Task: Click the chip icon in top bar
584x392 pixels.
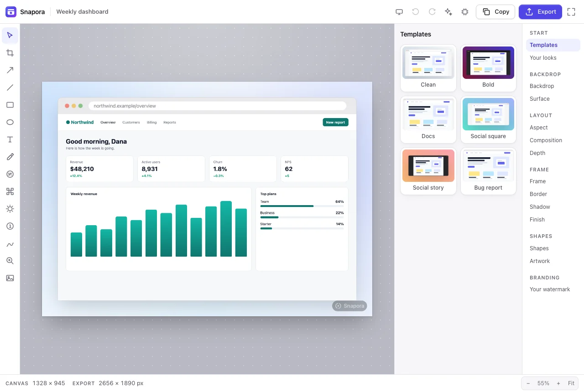Action: coord(465,12)
